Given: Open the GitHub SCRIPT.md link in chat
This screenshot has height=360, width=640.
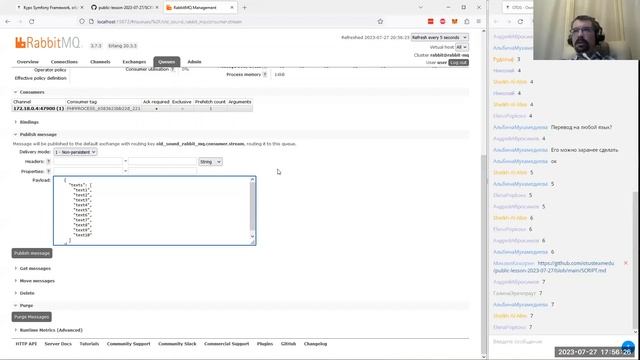Looking at the screenshot, I should click(x=553, y=267).
